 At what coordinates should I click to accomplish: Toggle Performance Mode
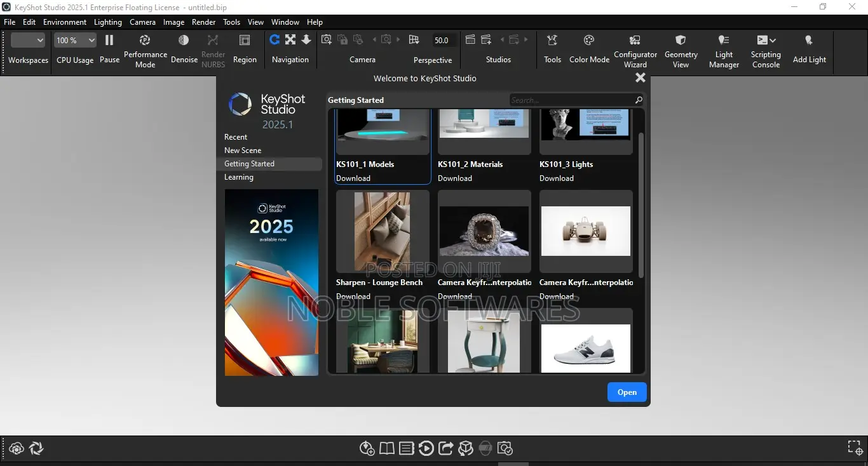point(145,51)
